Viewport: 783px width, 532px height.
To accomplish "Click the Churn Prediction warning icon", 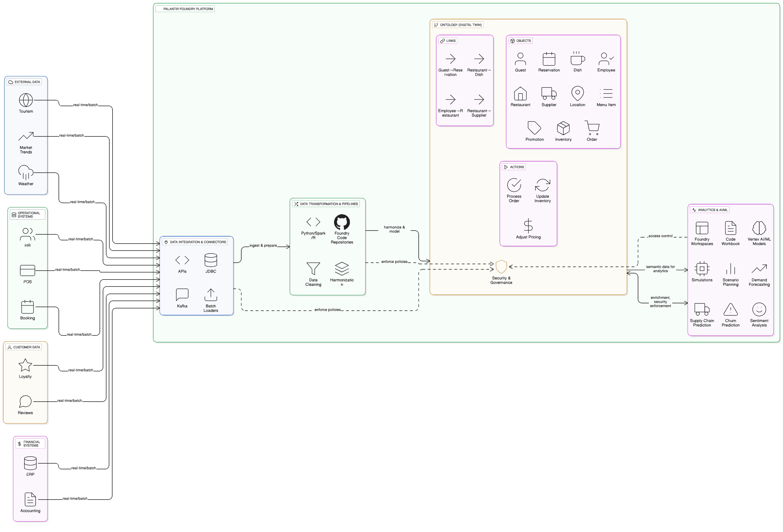I will pos(730,309).
